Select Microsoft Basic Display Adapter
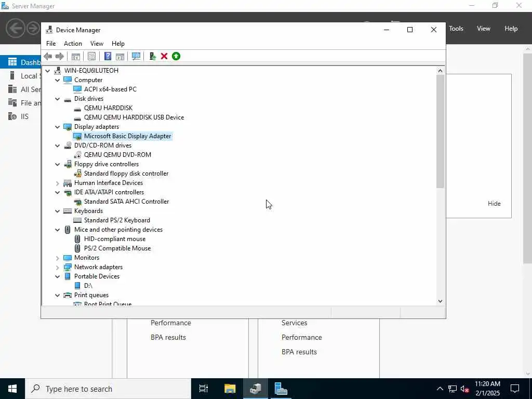The height and width of the screenshot is (399, 532). [128, 136]
